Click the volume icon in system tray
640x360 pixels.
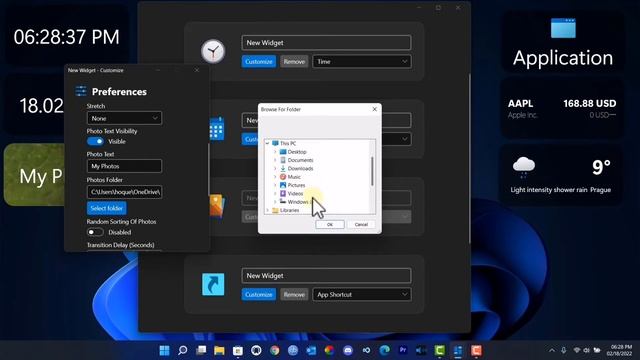click(x=587, y=350)
